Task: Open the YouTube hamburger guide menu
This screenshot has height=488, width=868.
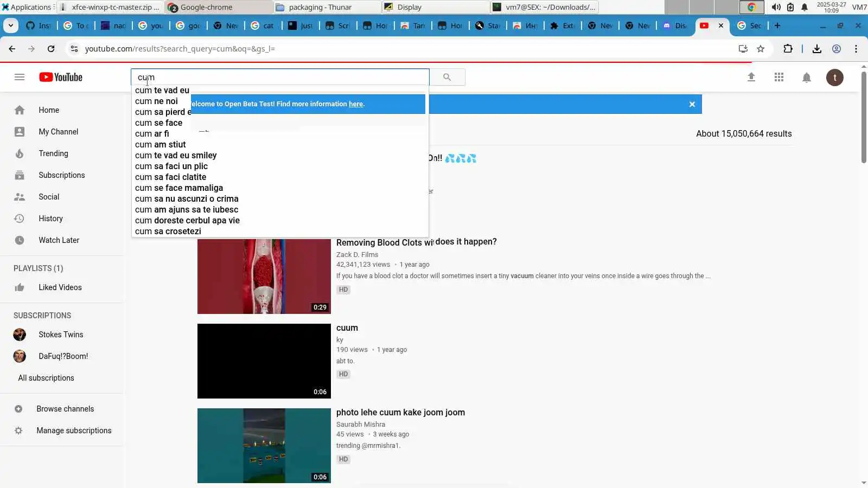Action: [20, 77]
